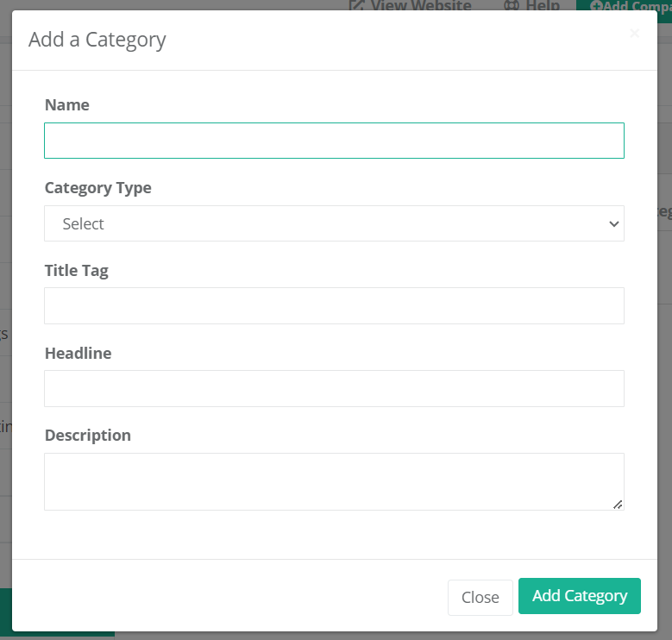Click the Name field label
672x640 pixels.
pos(67,104)
